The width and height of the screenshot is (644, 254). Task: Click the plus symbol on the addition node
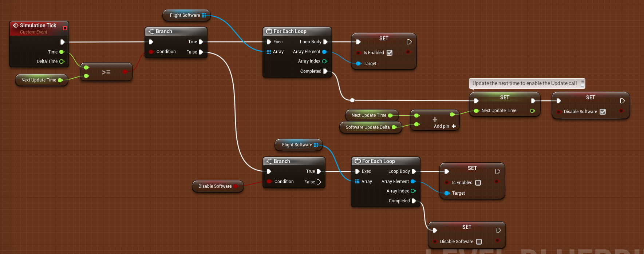tap(435, 119)
